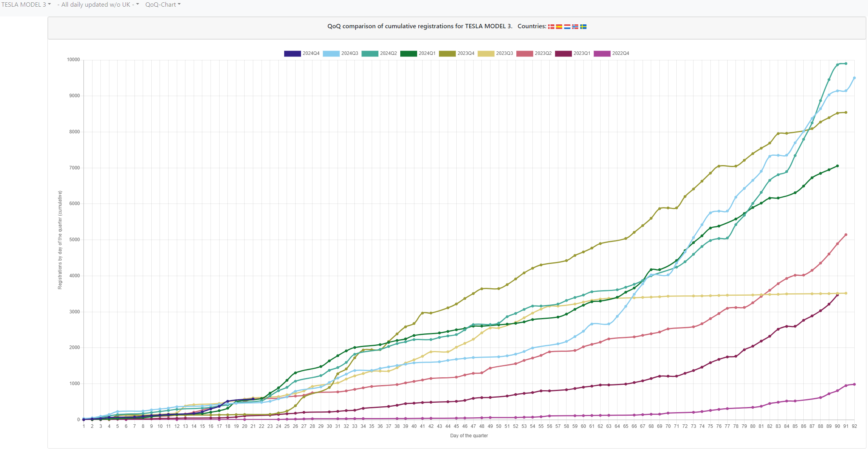The height and width of the screenshot is (451, 868).
Task: Click the last data point of the 2024Q2 line
Action: click(846, 64)
